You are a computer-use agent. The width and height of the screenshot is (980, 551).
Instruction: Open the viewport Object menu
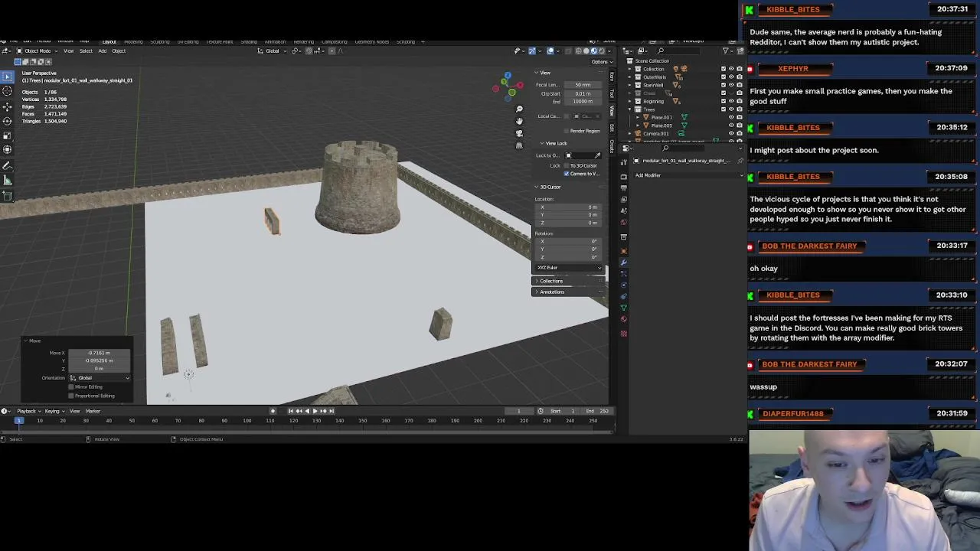tap(119, 51)
